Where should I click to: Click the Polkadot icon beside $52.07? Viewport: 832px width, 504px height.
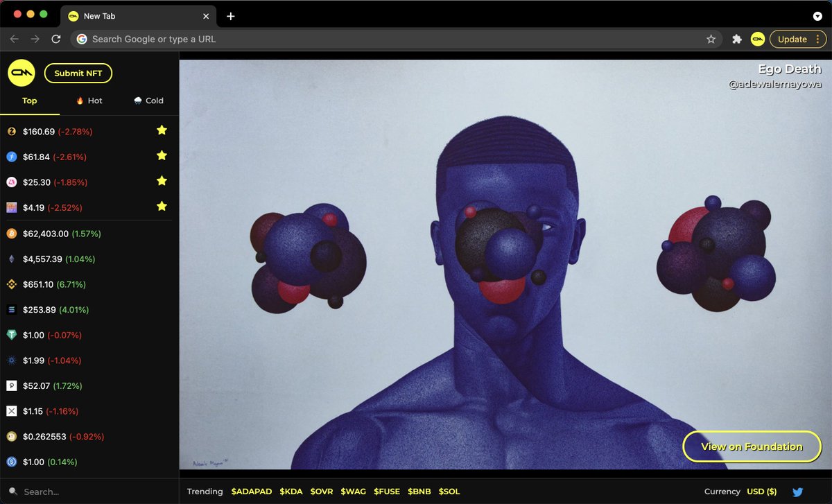(11, 385)
